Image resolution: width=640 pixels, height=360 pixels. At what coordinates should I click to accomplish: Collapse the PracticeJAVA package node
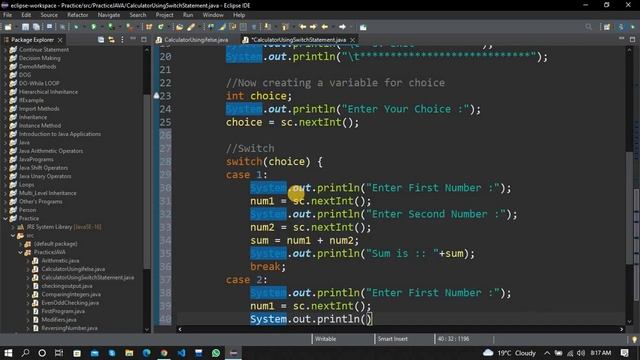coord(20,252)
